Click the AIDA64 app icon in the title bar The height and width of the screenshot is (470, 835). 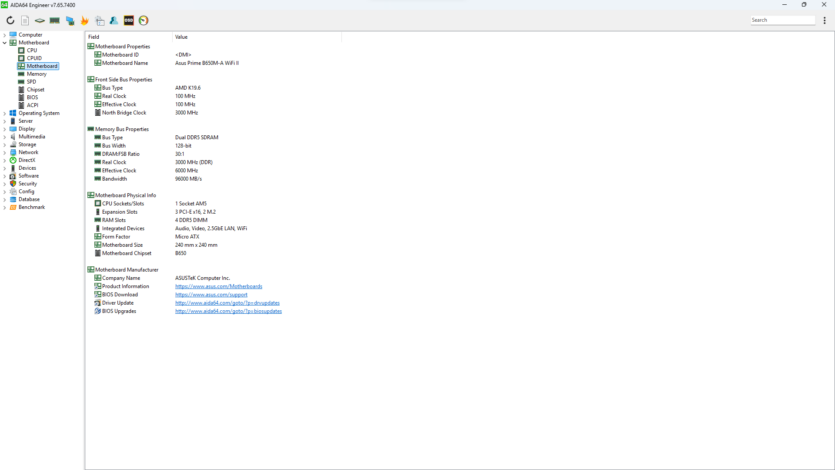click(5, 5)
